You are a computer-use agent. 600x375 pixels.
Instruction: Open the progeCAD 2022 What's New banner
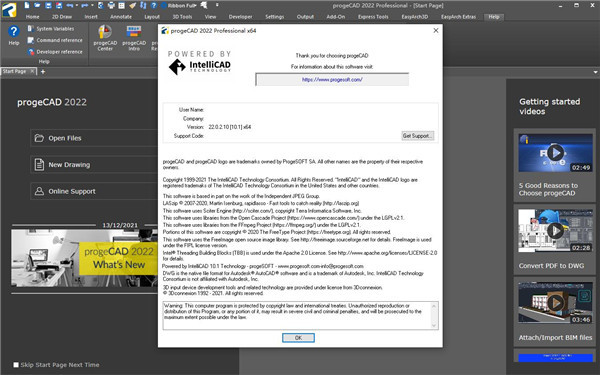84,258
